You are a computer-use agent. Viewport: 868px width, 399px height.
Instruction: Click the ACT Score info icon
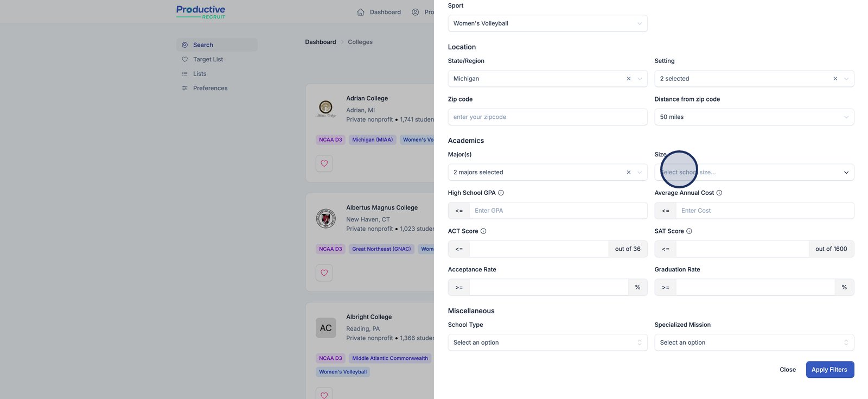483,231
